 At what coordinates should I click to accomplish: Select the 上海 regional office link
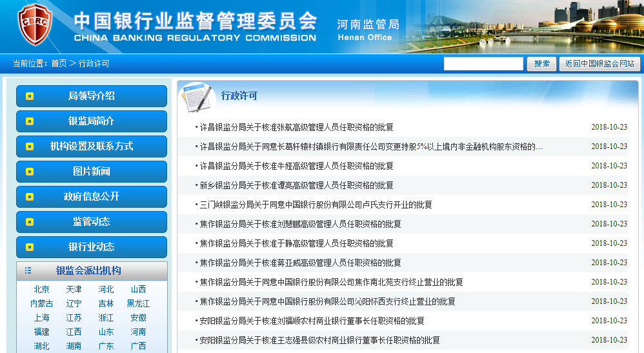click(x=41, y=318)
